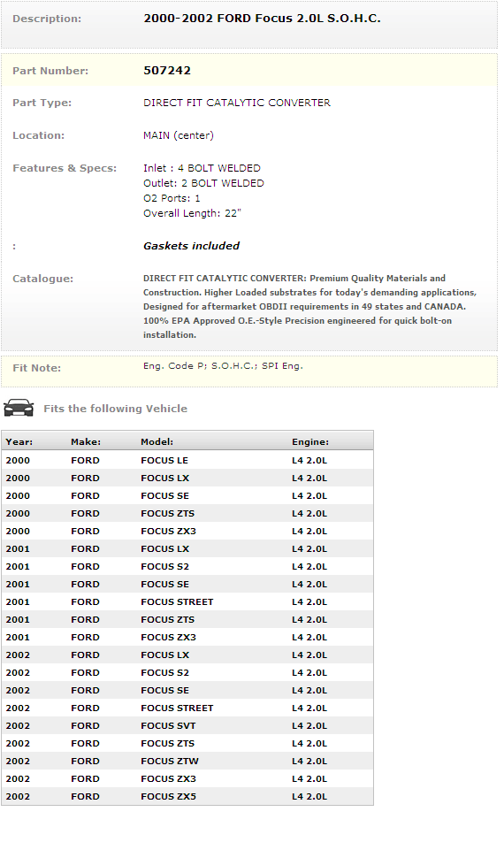Click the Description: label

point(47,19)
